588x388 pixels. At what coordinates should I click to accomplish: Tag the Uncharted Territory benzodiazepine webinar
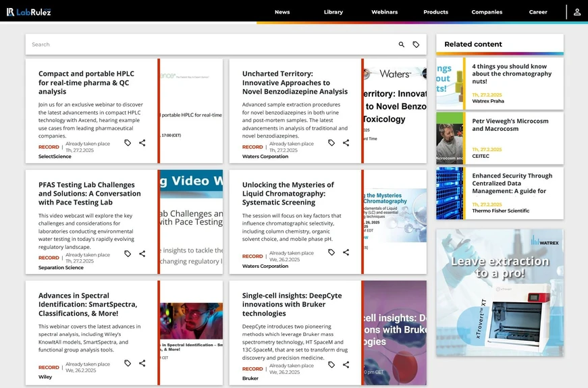(x=331, y=143)
